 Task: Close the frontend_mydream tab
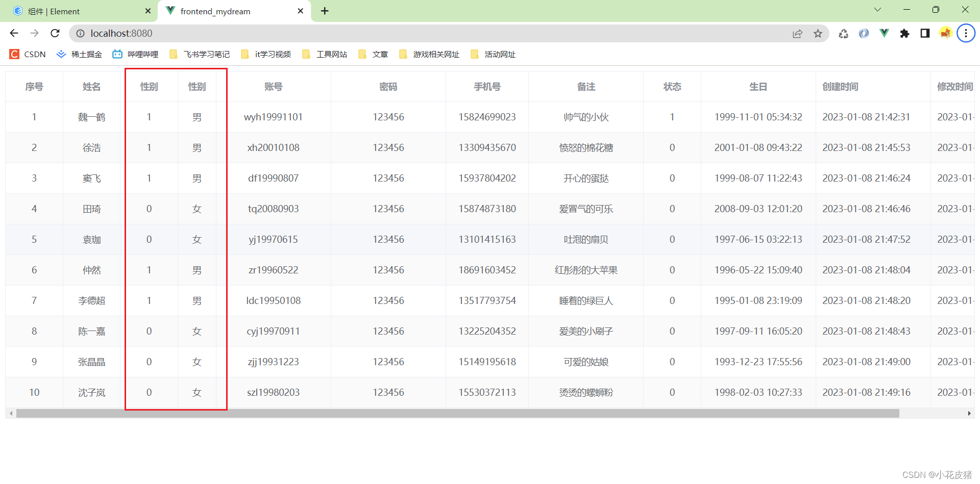tap(300, 11)
